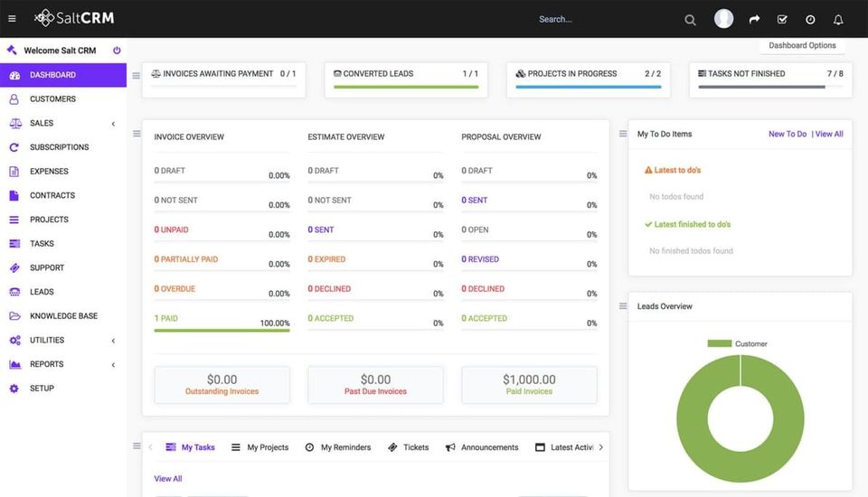The width and height of the screenshot is (868, 497).
Task: Switch to the Tickets tab
Action: (408, 447)
